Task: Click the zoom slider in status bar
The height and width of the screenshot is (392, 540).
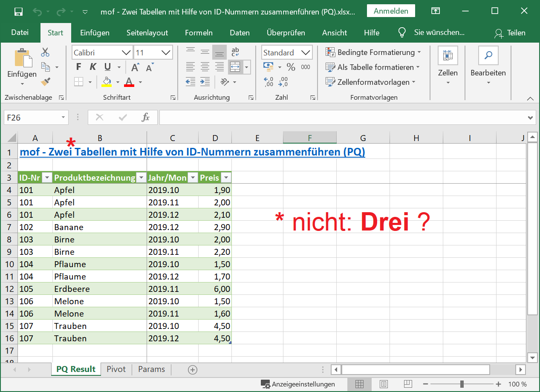Action: (x=462, y=384)
